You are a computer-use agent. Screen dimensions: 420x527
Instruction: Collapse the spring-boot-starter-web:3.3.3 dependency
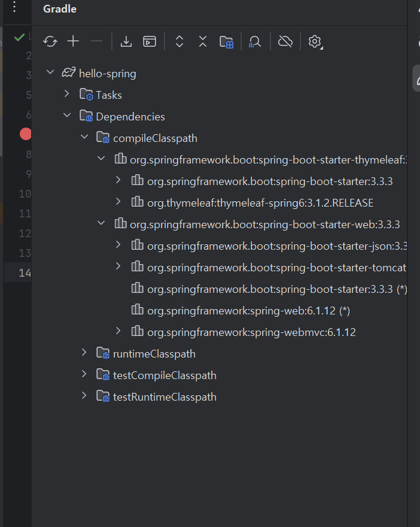coord(101,223)
